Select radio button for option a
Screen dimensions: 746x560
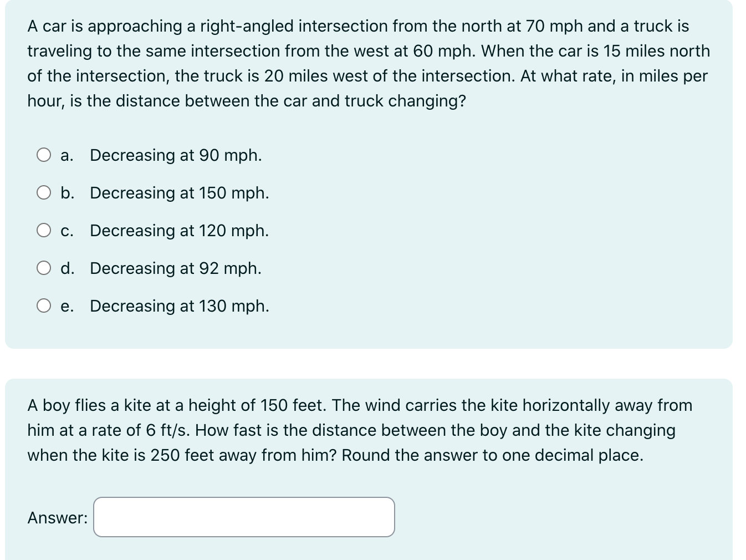[x=44, y=154]
